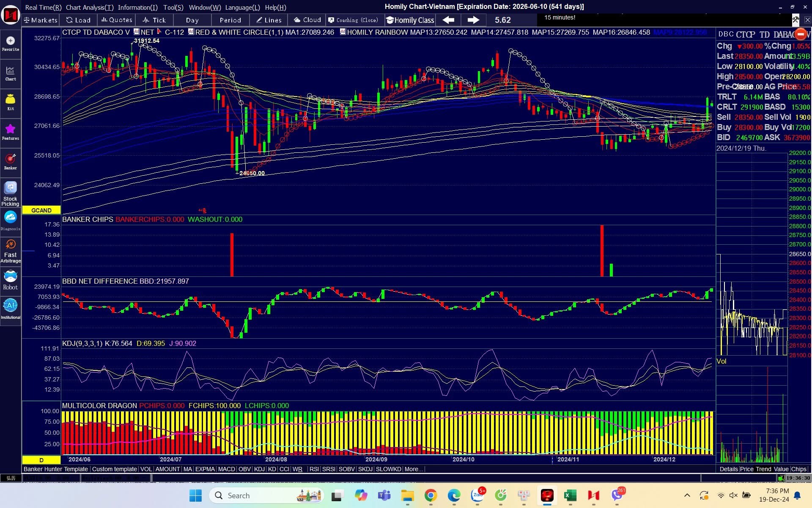Screen dimensions: 812x508
Task: Open the Chart Analysis(T) menu
Action: (x=90, y=7)
